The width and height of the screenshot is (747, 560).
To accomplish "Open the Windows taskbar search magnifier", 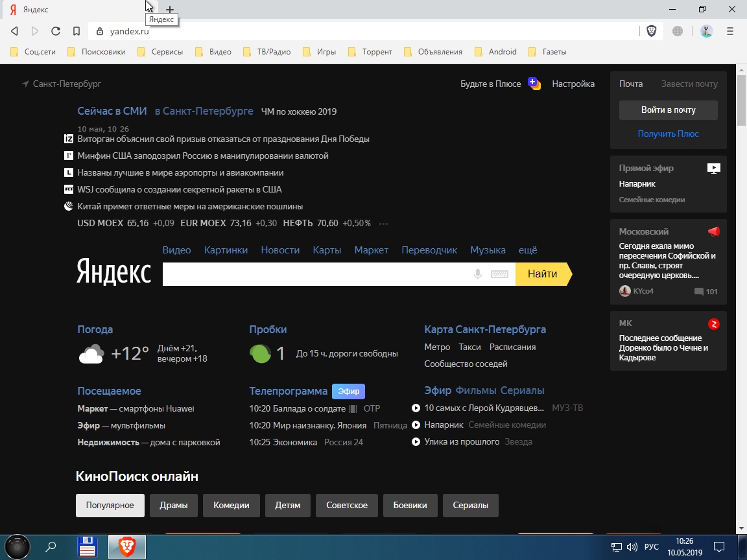I will (51, 546).
